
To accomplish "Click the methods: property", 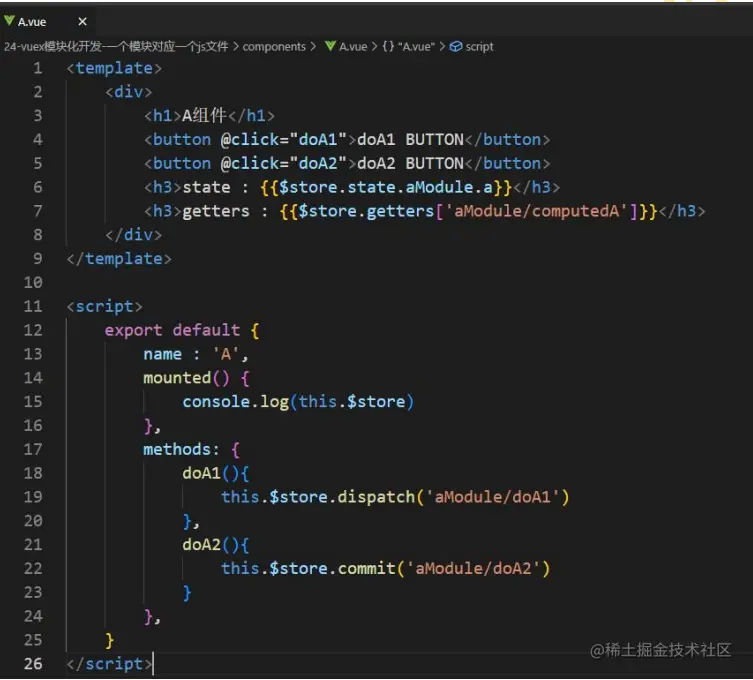I will pyautogui.click(x=182, y=449).
